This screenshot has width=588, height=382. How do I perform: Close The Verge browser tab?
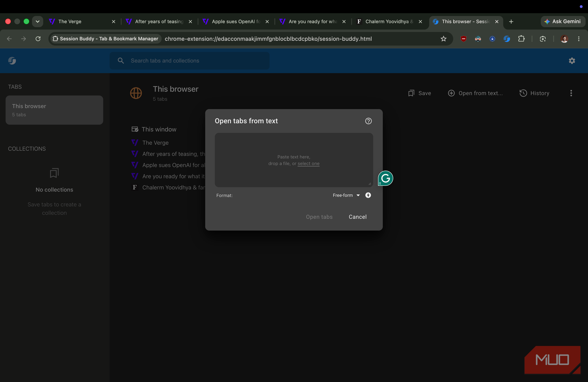point(113,21)
